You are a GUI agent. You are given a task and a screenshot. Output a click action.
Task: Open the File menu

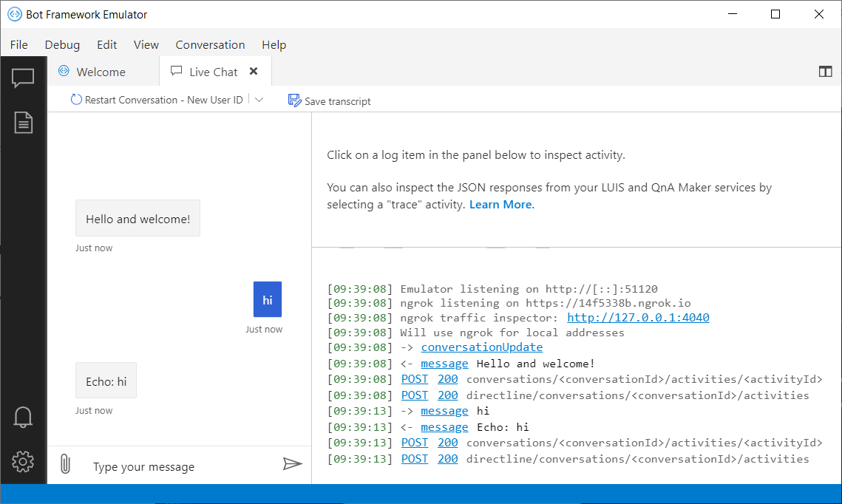(18, 44)
